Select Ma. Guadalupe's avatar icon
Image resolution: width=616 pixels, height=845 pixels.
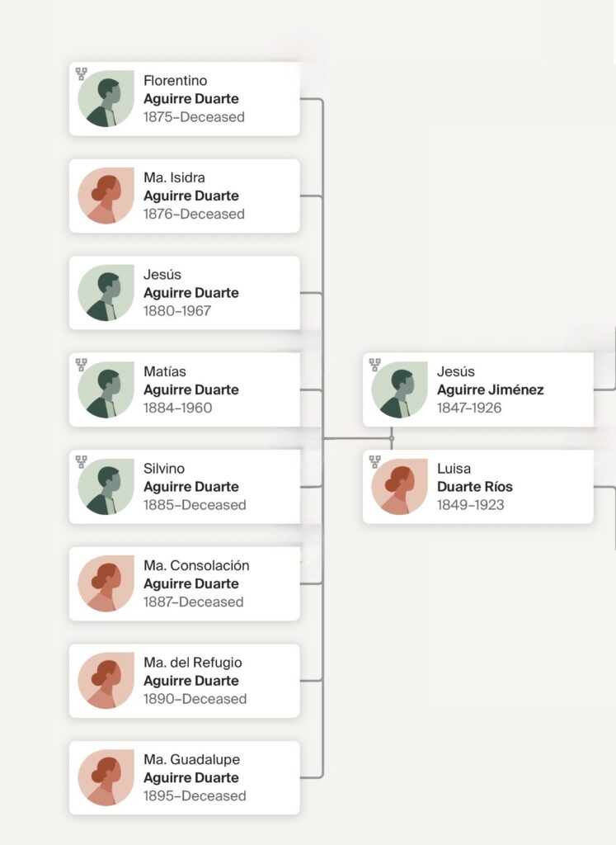[106, 777]
